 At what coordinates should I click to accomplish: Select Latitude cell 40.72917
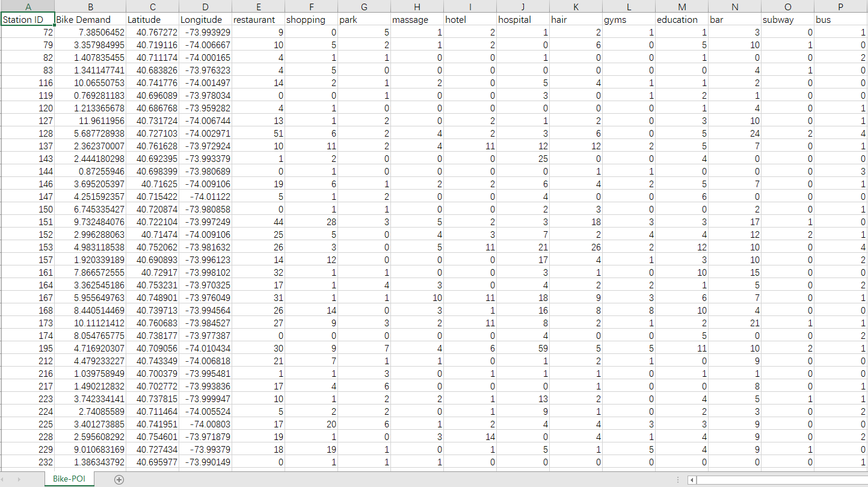153,272
